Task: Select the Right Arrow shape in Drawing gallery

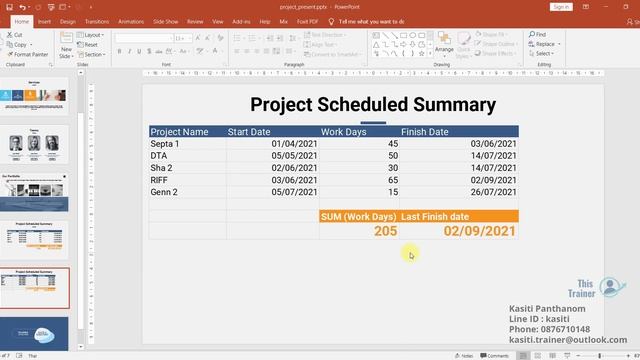Action: (x=403, y=44)
